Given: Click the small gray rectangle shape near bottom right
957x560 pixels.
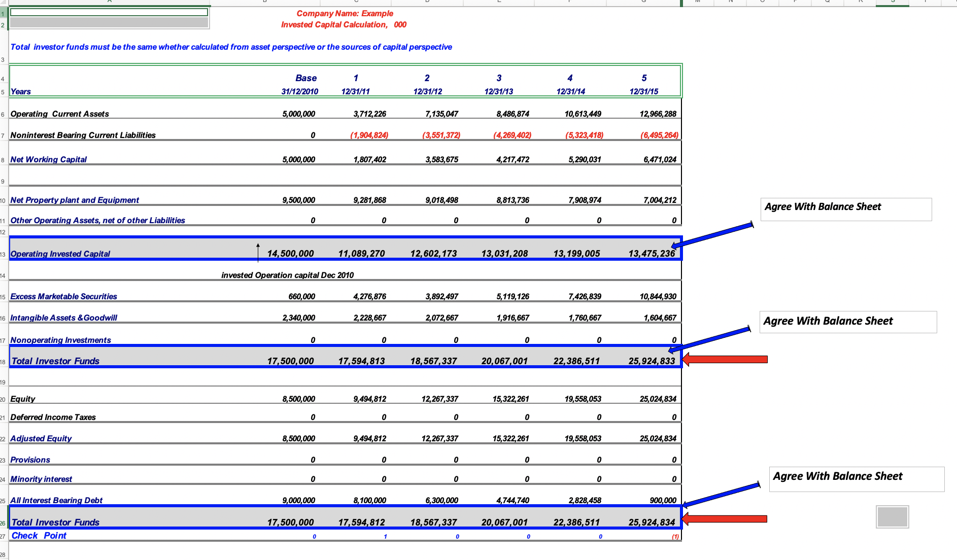Looking at the screenshot, I should coord(892,516).
